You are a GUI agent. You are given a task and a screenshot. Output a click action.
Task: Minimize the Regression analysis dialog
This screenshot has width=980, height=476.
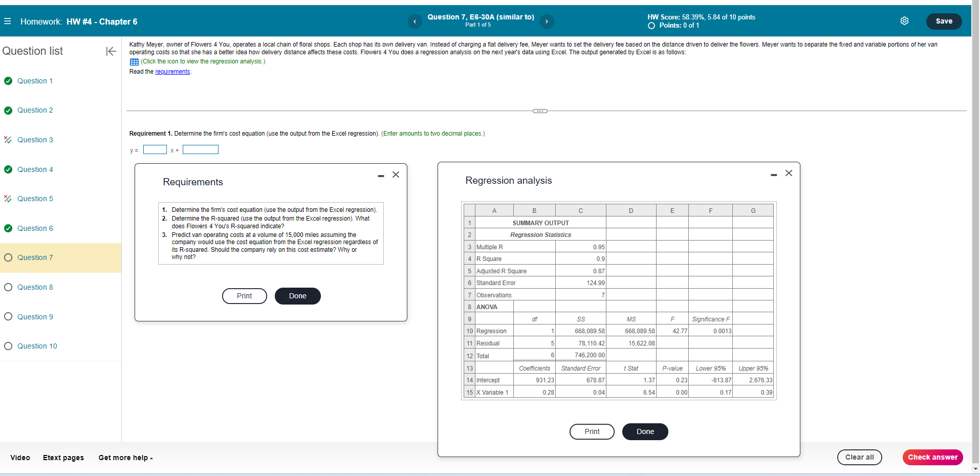click(x=773, y=174)
